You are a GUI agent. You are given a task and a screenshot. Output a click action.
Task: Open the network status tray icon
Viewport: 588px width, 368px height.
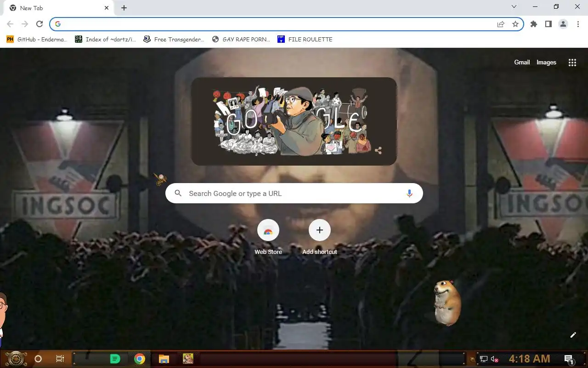point(484,359)
